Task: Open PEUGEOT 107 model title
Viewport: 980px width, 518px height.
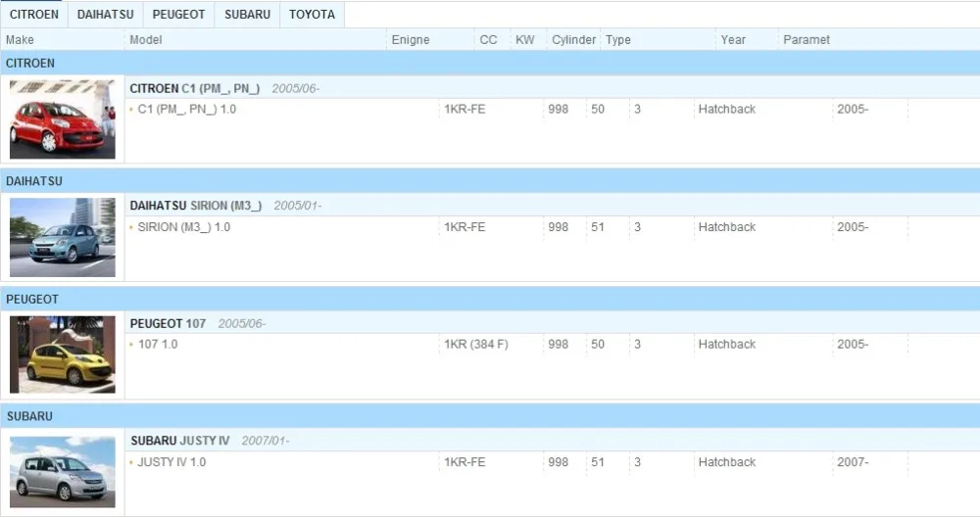Action: point(168,324)
